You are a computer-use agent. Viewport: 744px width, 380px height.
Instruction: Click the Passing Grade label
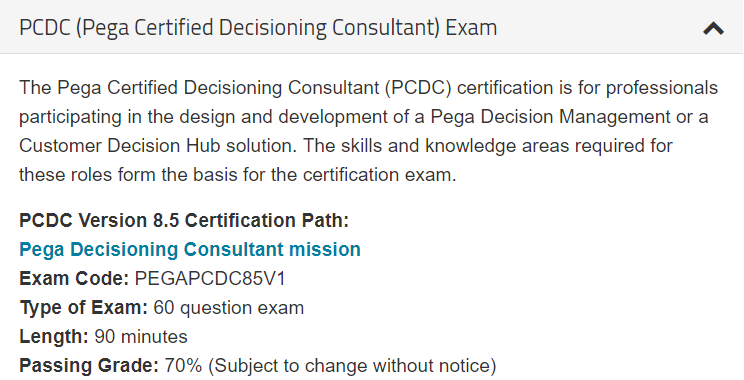89,366
